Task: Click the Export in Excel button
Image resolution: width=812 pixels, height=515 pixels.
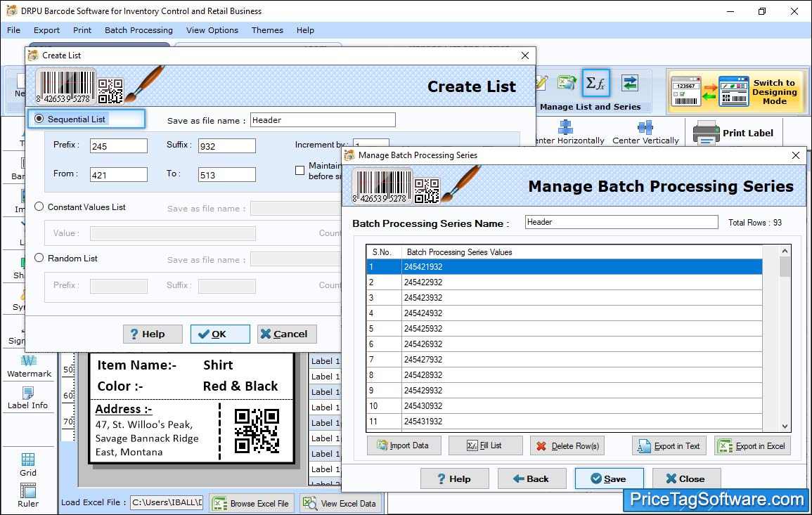Action: click(x=752, y=445)
